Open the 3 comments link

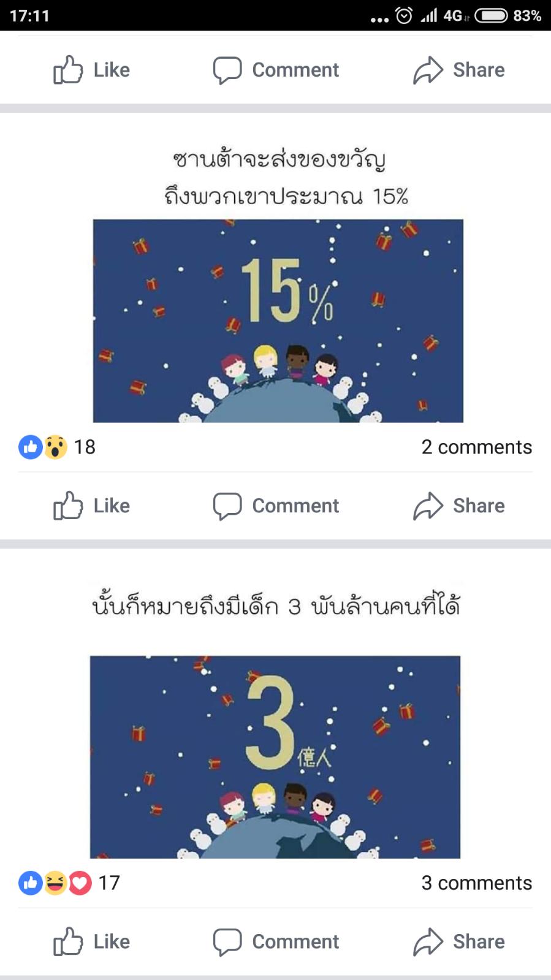(x=476, y=883)
